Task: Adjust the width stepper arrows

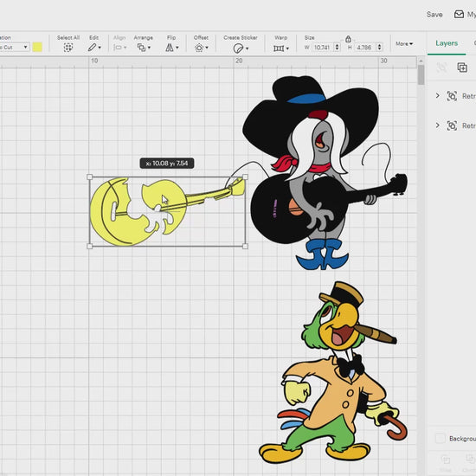Action: (337, 48)
